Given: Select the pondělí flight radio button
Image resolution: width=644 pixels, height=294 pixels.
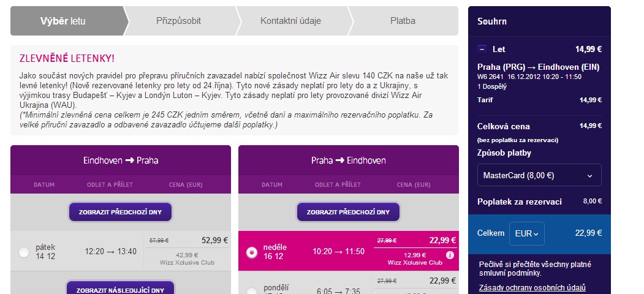Looking at the screenshot, I should point(250,291).
